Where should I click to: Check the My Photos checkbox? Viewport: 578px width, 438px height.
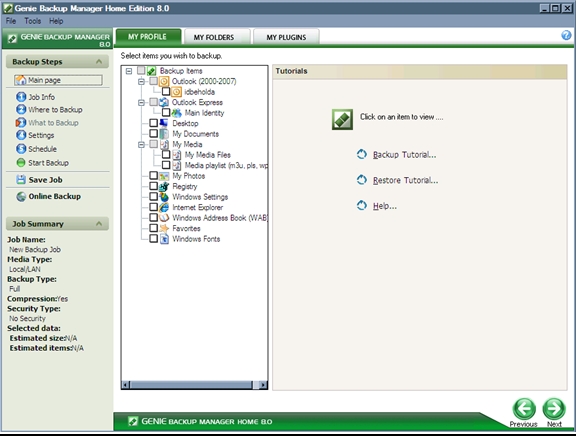click(153, 175)
